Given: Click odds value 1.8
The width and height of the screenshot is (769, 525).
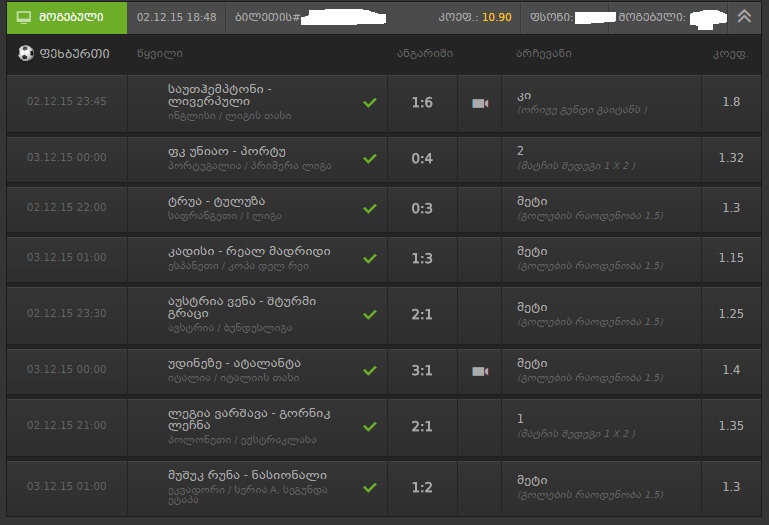Looking at the screenshot, I should pyautogui.click(x=731, y=102).
